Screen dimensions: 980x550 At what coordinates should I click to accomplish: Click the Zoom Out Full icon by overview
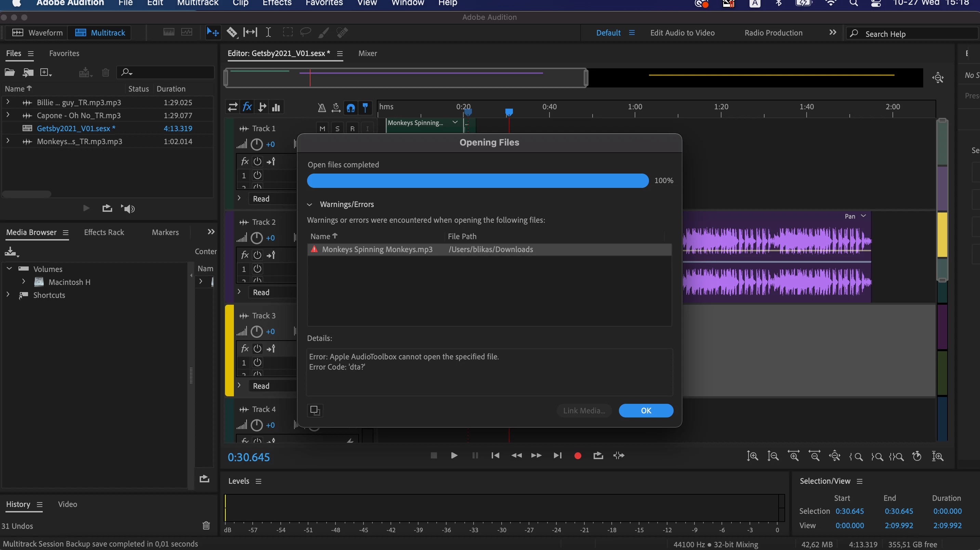pos(938,78)
